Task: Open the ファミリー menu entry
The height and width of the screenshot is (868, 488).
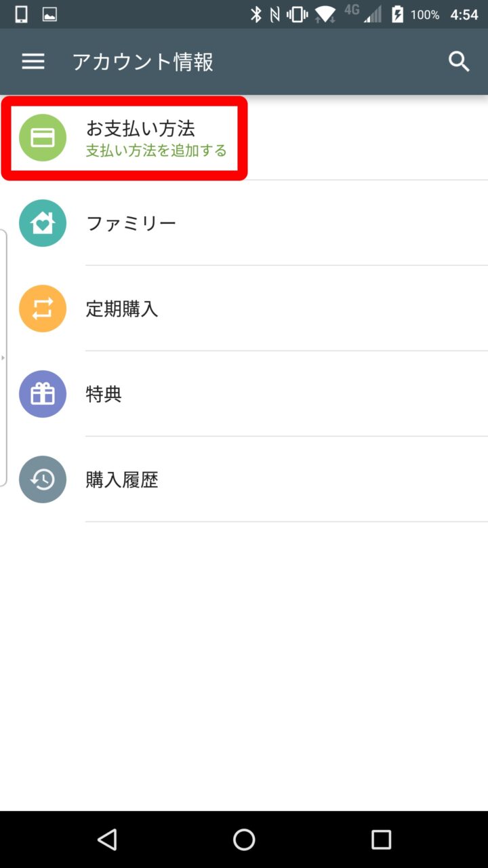Action: pos(131,223)
